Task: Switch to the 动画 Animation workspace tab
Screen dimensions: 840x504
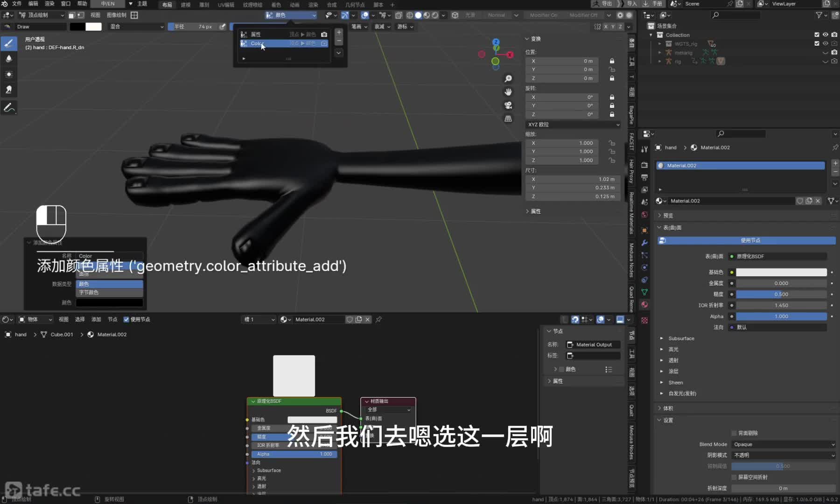Action: click(x=294, y=5)
